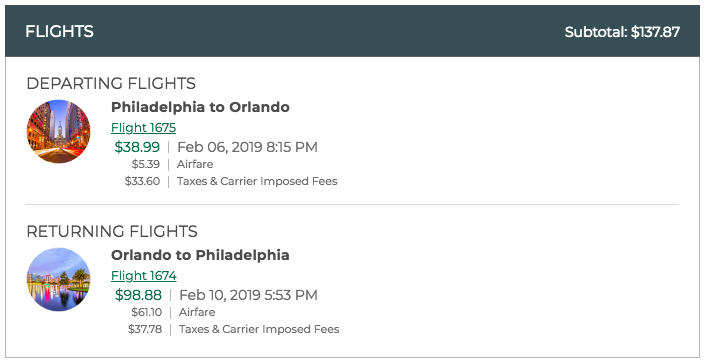Click the $37.78 taxes and fees line

pos(234,329)
